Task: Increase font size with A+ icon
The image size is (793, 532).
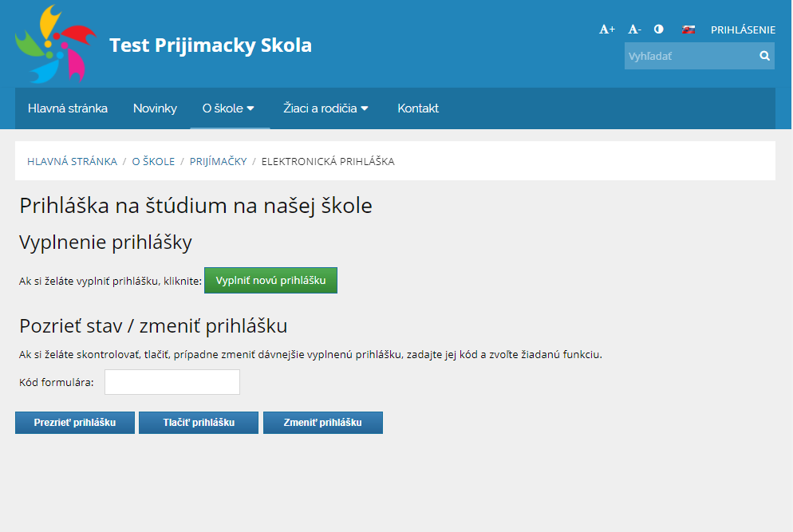Action: (607, 30)
